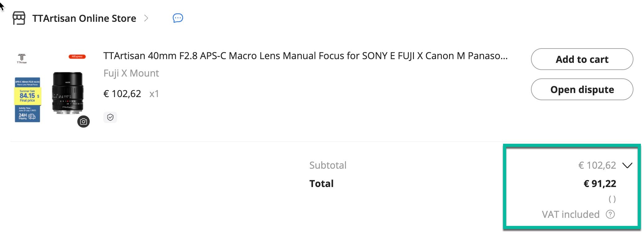This screenshot has height=234, width=644.
Task: Click right chevron next to store name
Action: click(146, 18)
